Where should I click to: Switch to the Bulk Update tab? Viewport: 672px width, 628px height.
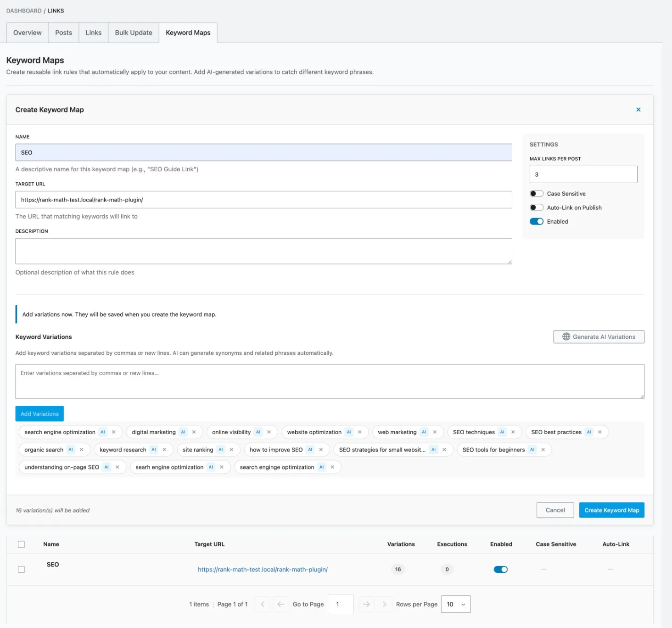[133, 32]
